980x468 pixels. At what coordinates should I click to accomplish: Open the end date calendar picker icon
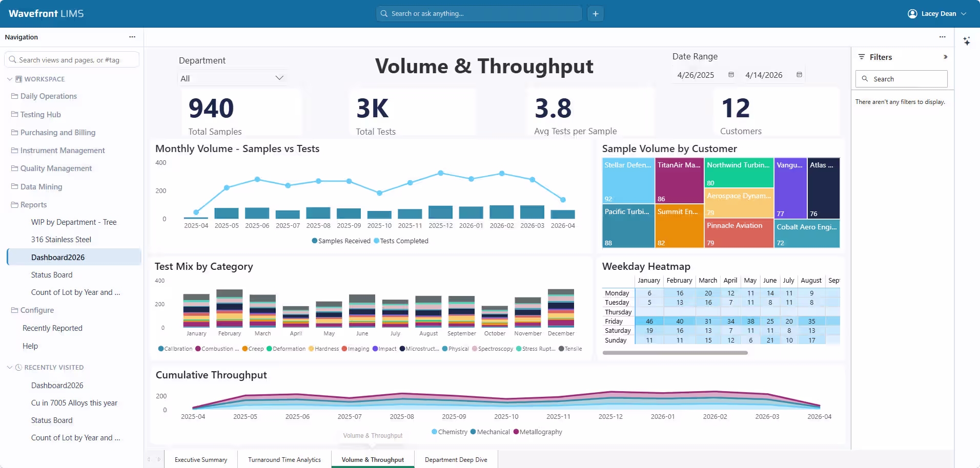(x=799, y=75)
